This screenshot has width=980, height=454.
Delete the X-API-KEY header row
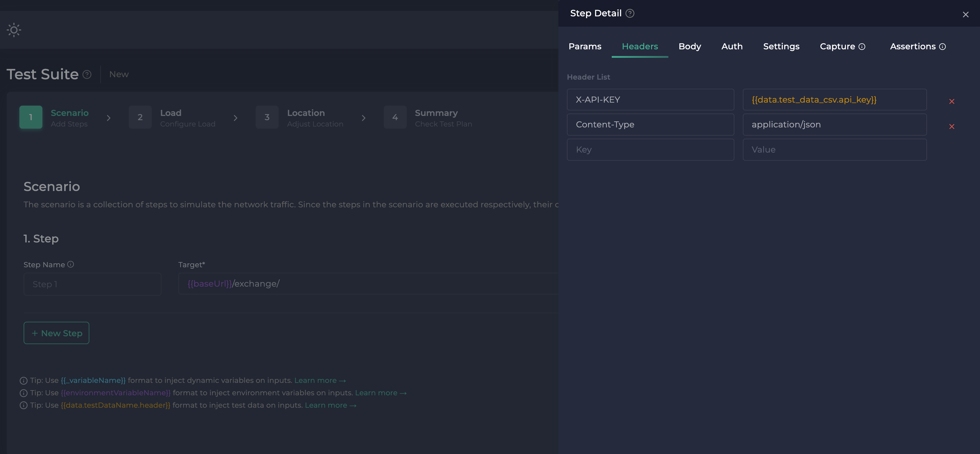[952, 101]
